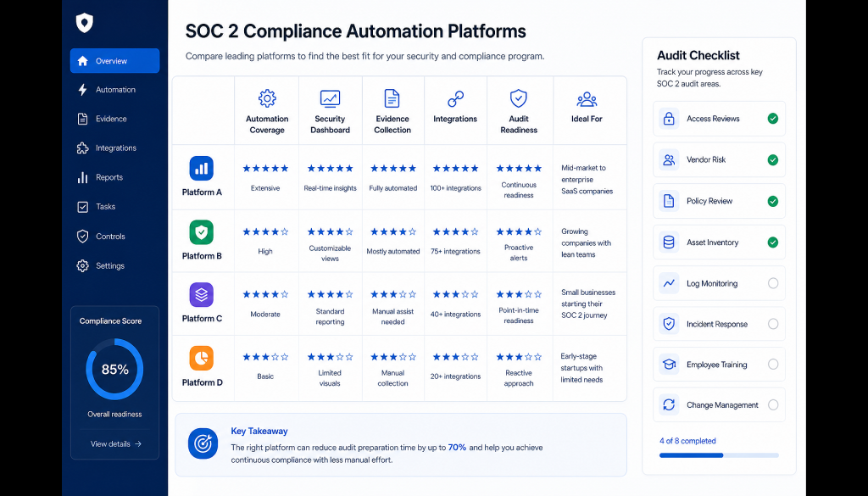Click the 'Mostly automated' cell
The image size is (868, 496).
[393, 251]
